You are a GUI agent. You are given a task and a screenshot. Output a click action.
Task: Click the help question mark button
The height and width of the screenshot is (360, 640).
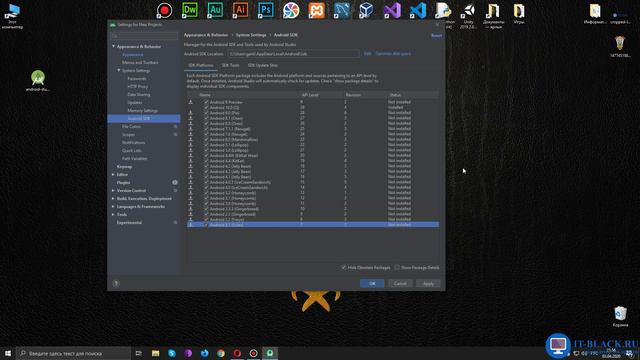pos(116,283)
